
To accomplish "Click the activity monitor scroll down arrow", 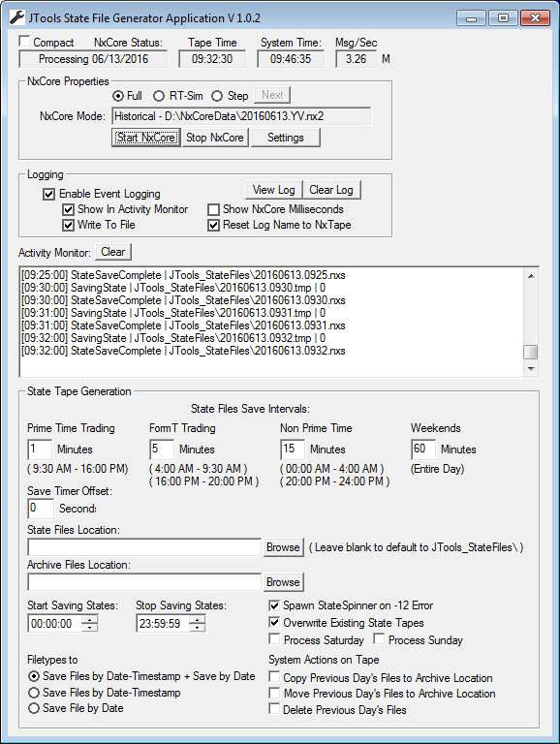I will coord(531,369).
